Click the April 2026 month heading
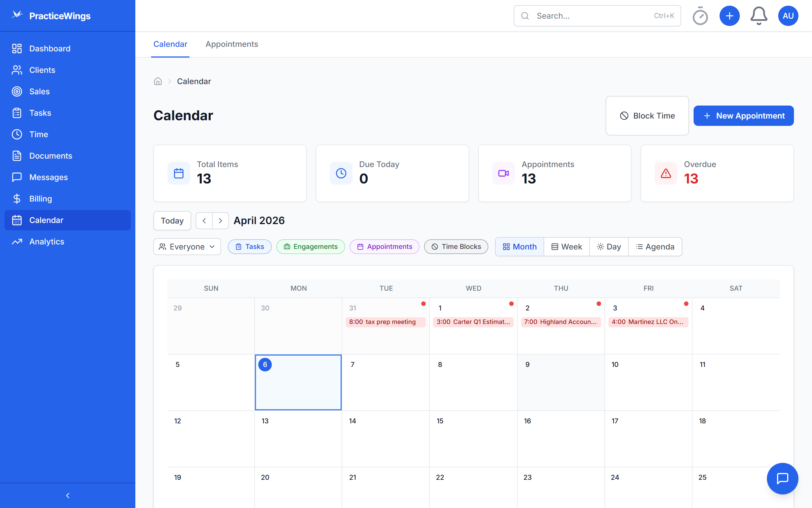 pos(259,220)
